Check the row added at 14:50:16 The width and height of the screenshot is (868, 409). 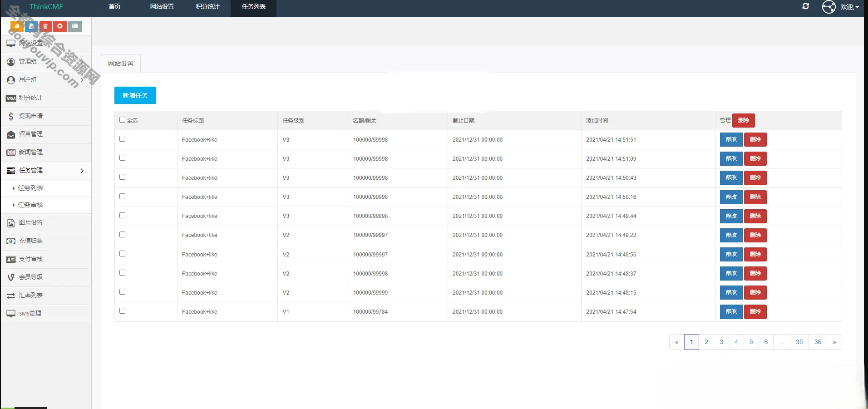click(122, 197)
